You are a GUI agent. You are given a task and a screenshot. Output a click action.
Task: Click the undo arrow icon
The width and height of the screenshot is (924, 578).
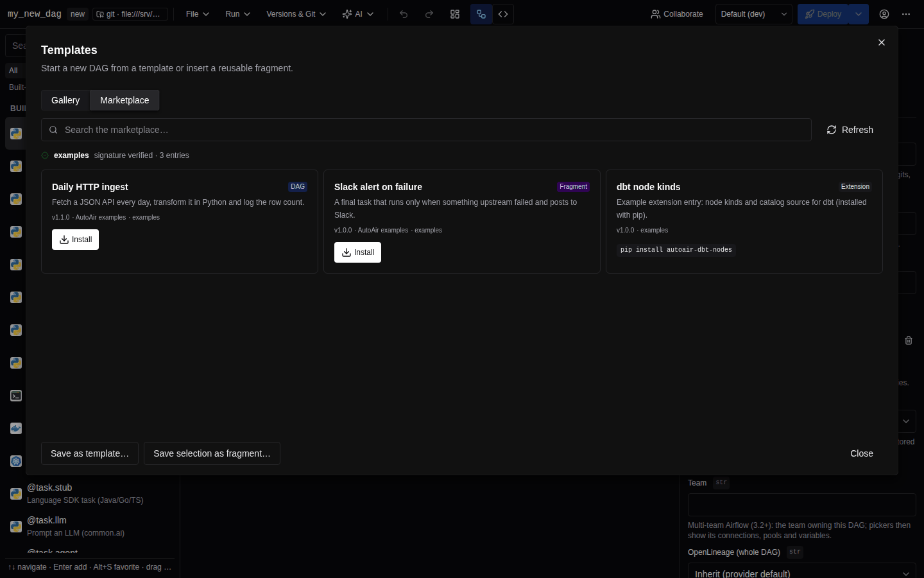(404, 14)
